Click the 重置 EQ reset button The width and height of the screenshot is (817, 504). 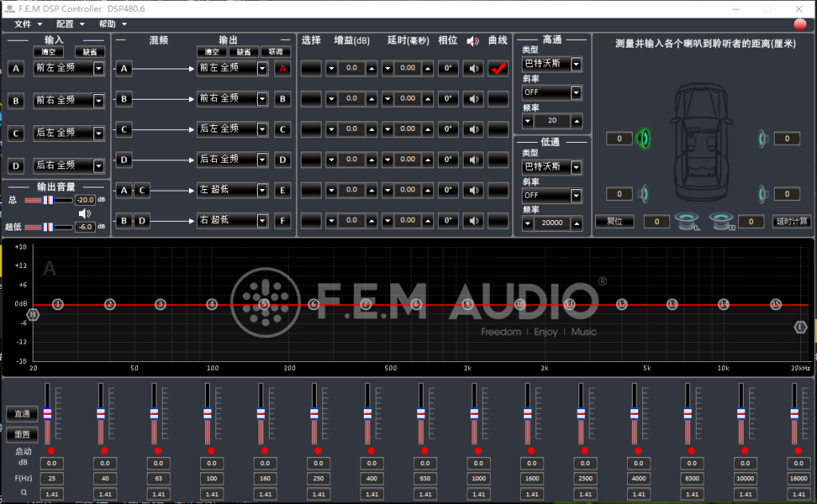(22, 435)
